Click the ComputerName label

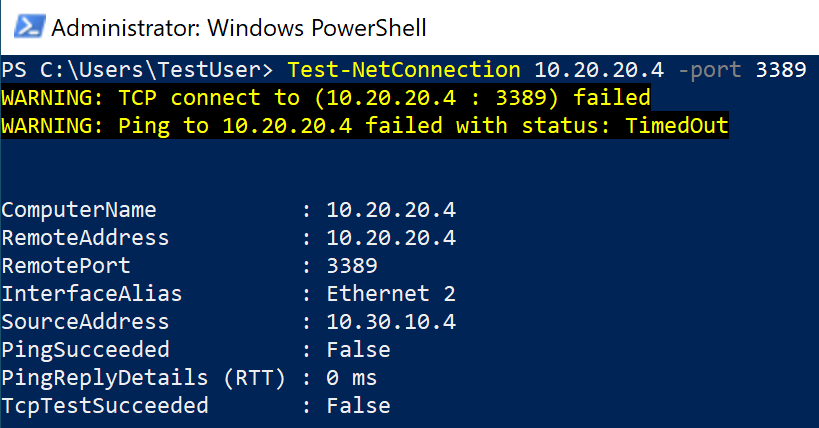point(79,210)
